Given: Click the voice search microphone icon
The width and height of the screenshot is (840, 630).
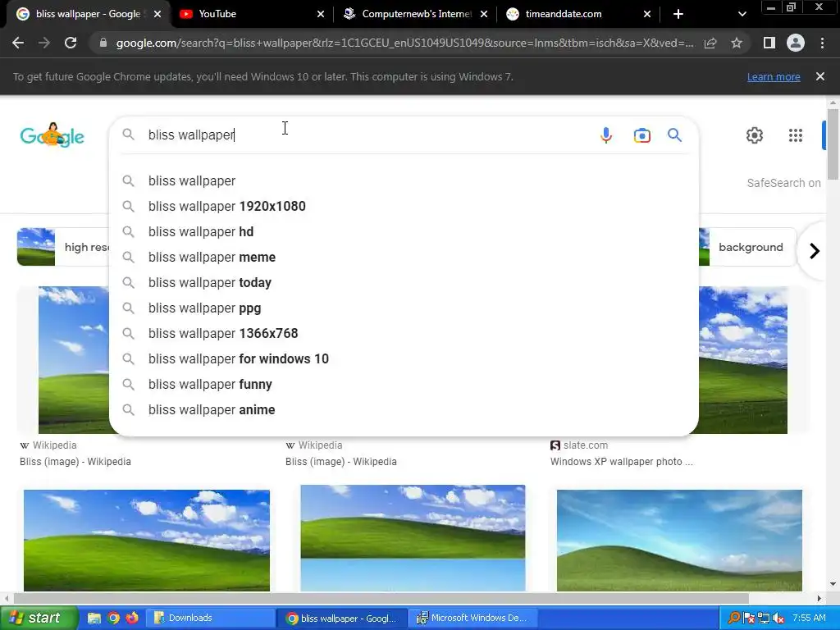Looking at the screenshot, I should coord(606,135).
